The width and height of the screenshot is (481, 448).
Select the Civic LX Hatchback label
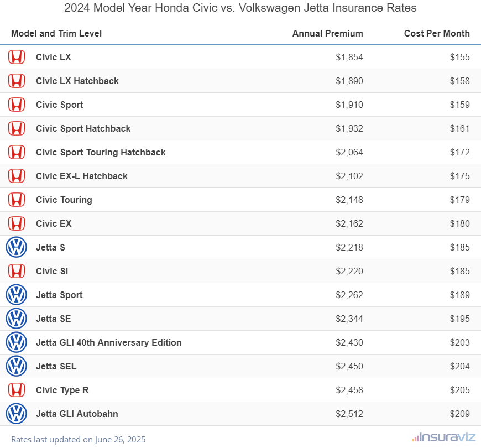pyautogui.click(x=77, y=81)
